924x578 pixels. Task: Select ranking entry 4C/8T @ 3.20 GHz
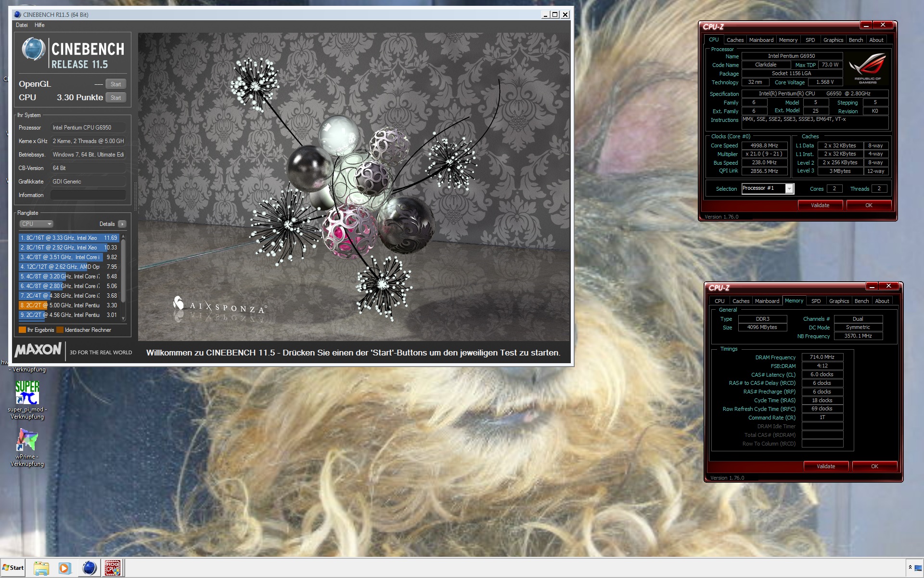click(x=69, y=276)
